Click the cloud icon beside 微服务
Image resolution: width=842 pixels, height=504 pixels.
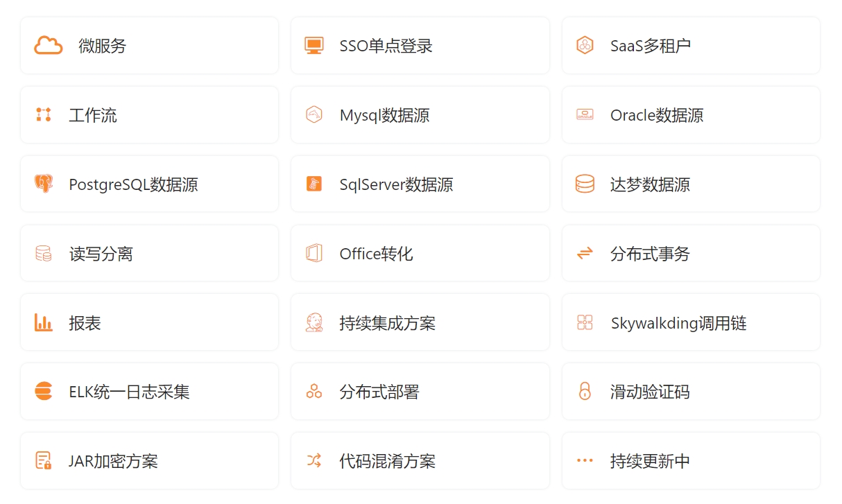[49, 46]
